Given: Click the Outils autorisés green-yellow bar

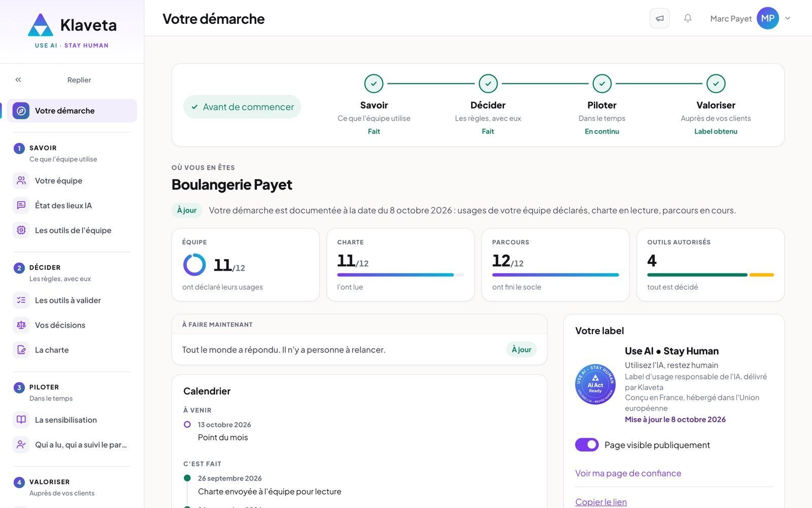Looking at the screenshot, I should point(710,275).
